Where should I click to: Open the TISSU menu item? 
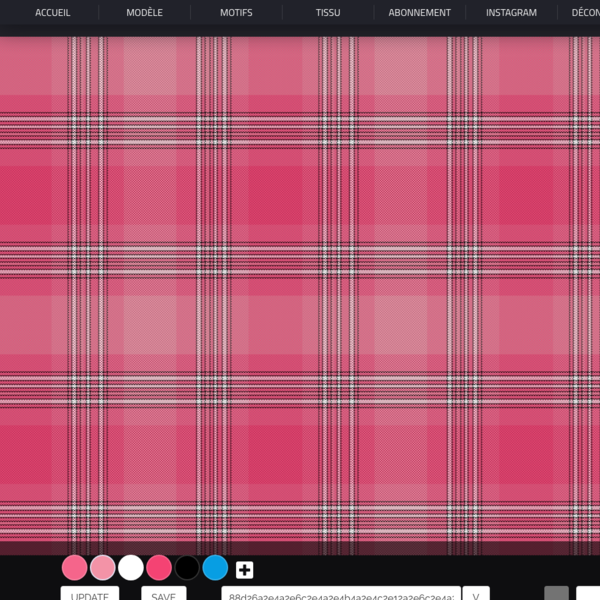(x=328, y=13)
